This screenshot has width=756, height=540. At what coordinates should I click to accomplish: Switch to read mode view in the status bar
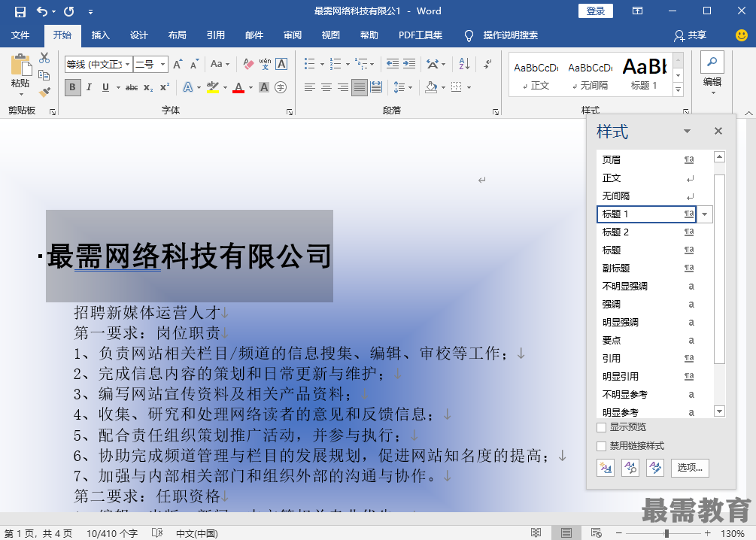click(536, 532)
